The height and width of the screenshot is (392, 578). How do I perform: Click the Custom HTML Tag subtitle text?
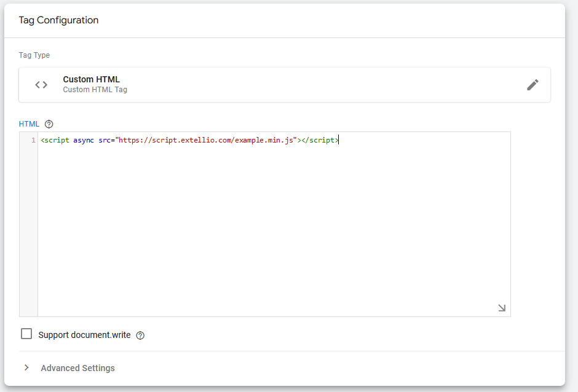(95, 90)
